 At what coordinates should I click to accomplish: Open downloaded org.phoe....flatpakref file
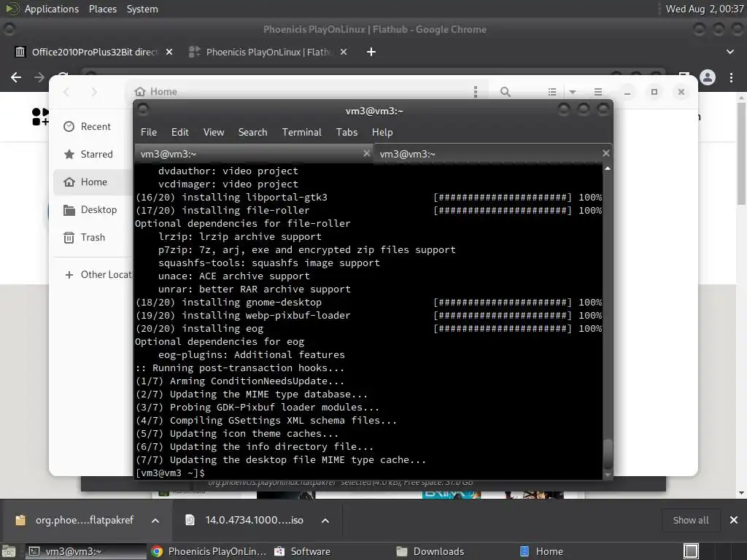pos(76,520)
